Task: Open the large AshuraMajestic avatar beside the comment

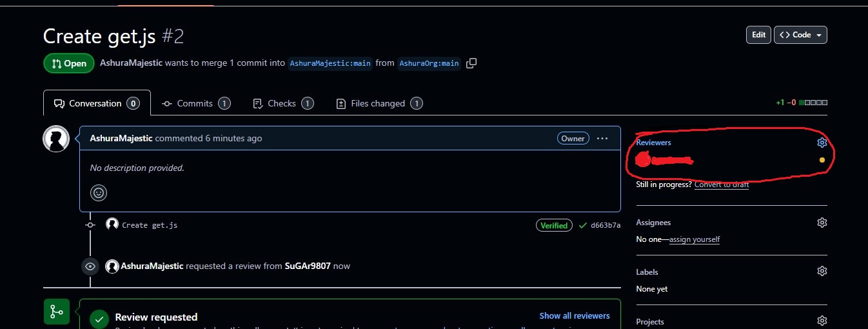Action: (56, 139)
